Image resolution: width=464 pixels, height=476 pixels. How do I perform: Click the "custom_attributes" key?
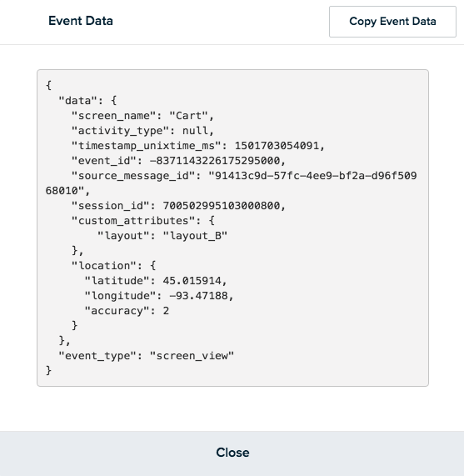point(133,221)
